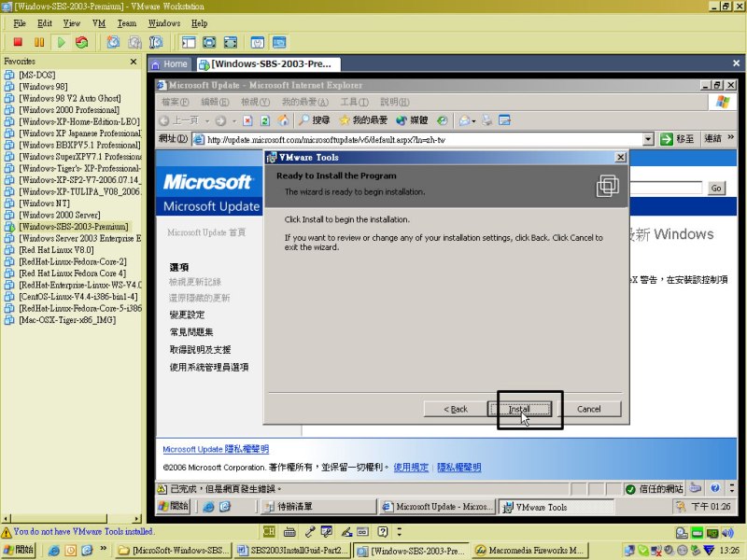Open the IE address bar dropdown
The width and height of the screenshot is (747, 560).
click(648, 139)
